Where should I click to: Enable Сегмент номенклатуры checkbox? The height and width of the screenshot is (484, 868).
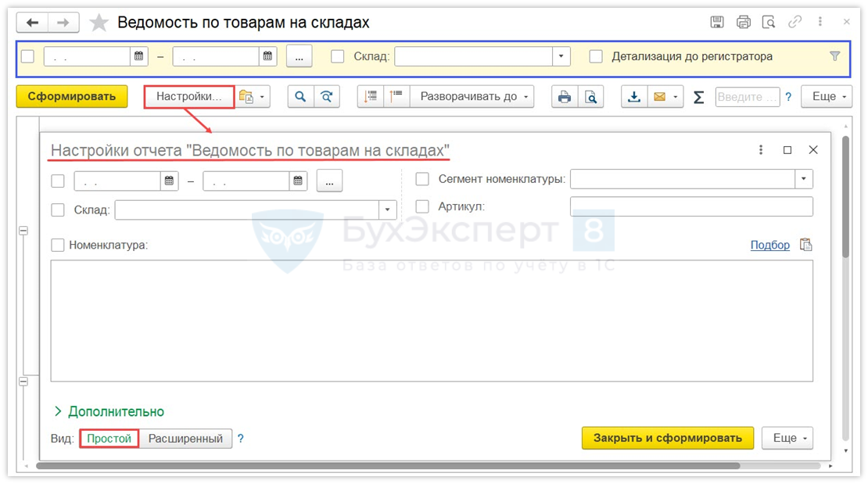[422, 179]
